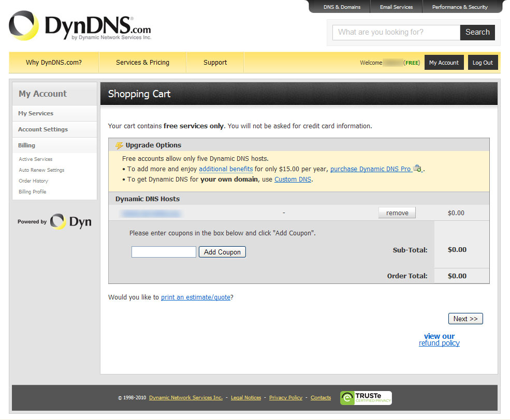The image size is (510, 420).
Task: Click the remove button for the host
Action: point(397,213)
